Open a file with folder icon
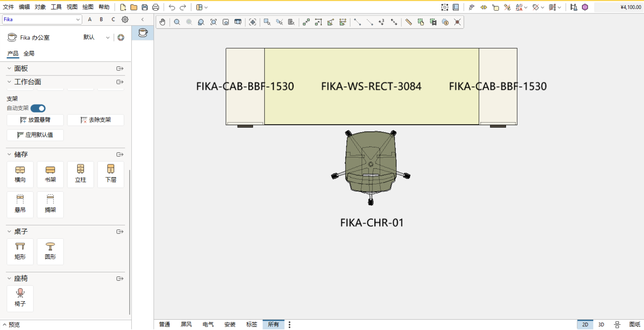Viewport: 644px width, 330px height. tap(134, 7)
